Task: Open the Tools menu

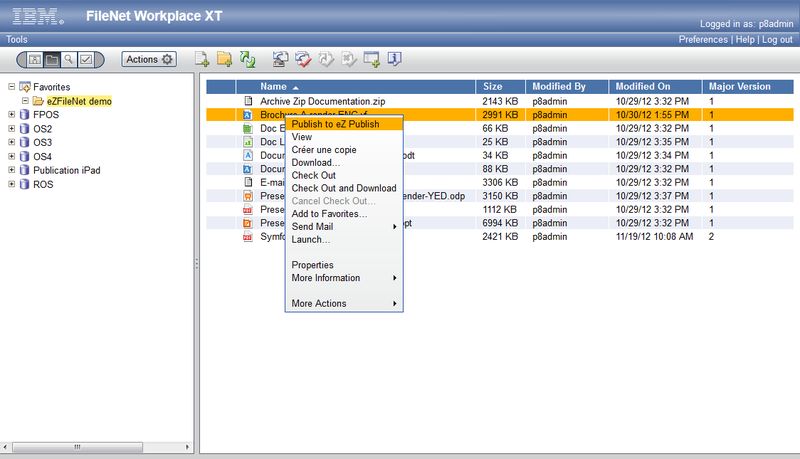Action: 16,39
